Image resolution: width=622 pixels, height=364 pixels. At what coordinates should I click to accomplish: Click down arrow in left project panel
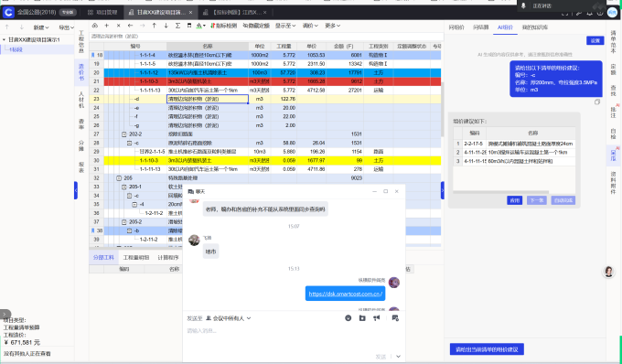click(21, 27)
